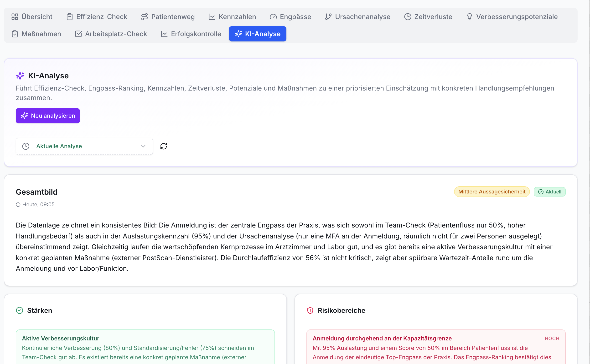Click the sparkle icon next to KI-Analyse heading
This screenshot has width=590, height=364.
20,76
